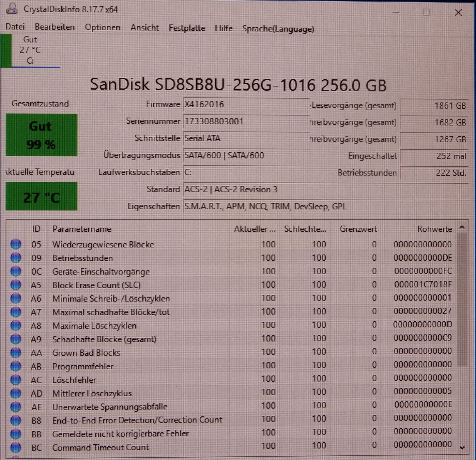
Task: Select the Schadhafte Blöcke (gesamt) row text
Action: [104, 339]
